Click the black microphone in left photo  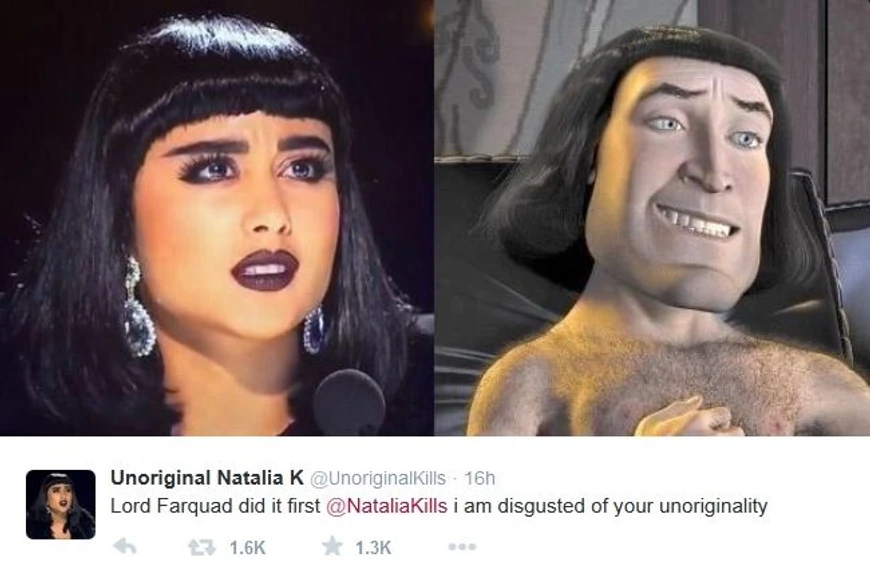(349, 403)
